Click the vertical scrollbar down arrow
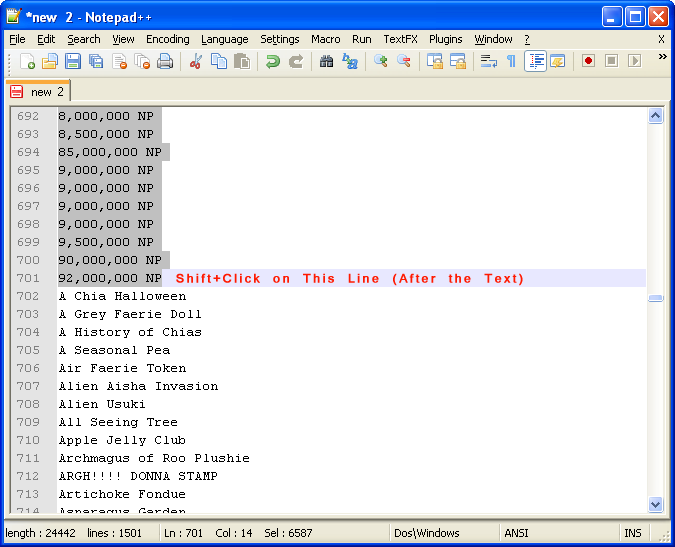The image size is (675, 547). coord(655,504)
